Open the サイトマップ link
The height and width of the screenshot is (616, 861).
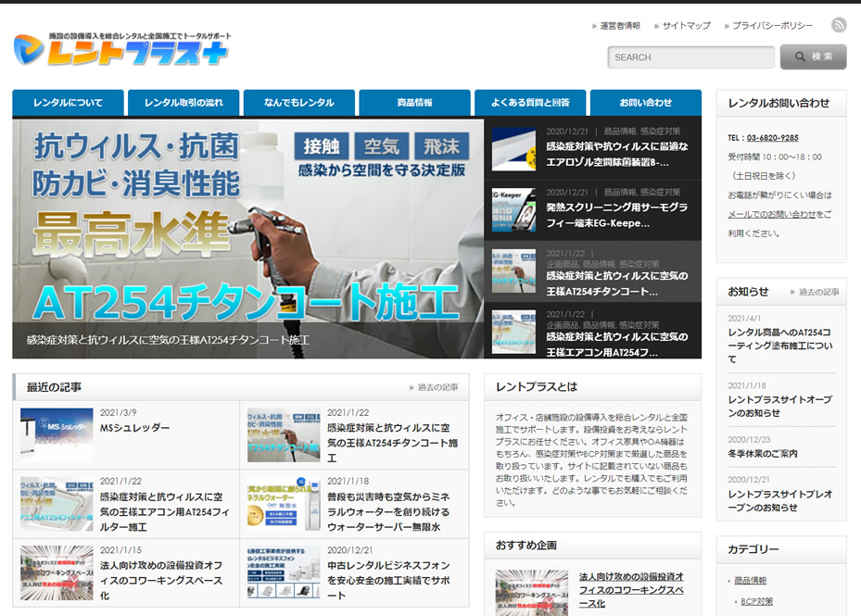pyautogui.click(x=686, y=26)
